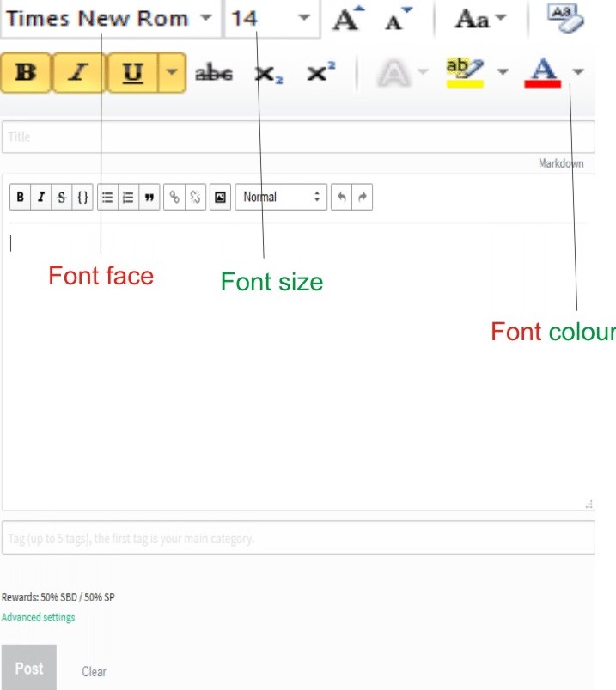616x690 pixels.
Task: Open the Advanced settings link
Action: click(39, 618)
